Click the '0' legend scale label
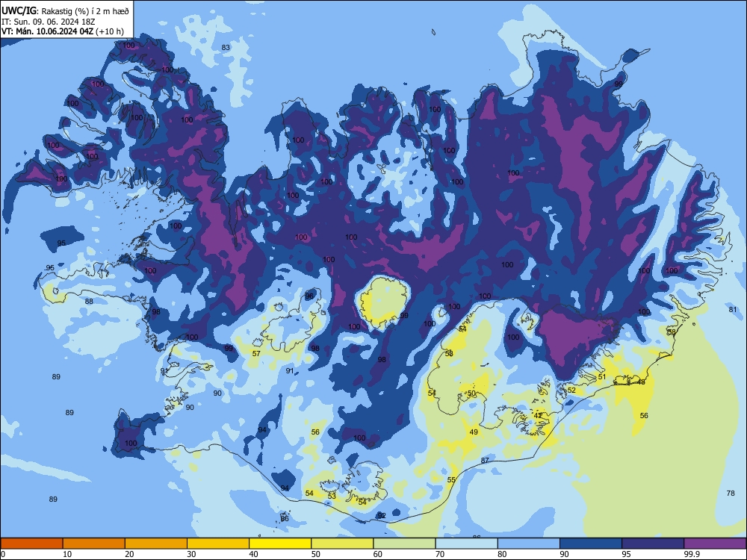 (x=3, y=554)
